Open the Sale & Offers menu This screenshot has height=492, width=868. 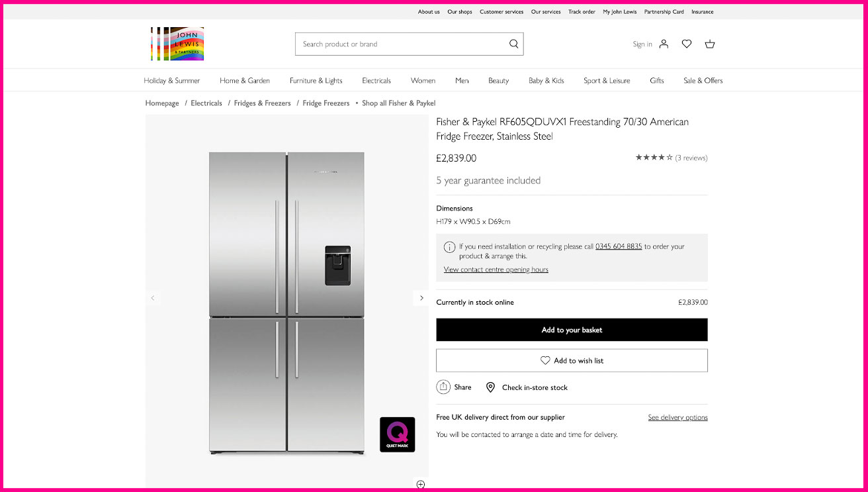[x=703, y=81]
